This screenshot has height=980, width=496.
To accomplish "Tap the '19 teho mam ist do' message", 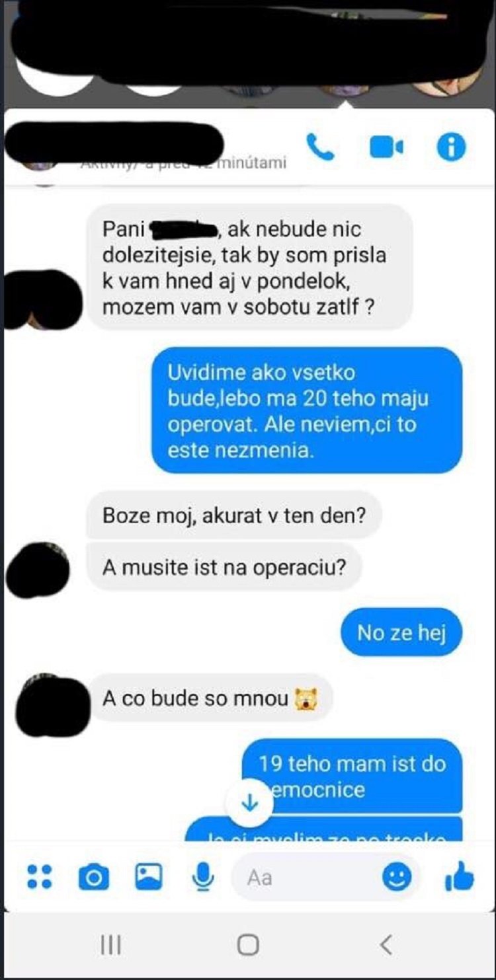I will [x=352, y=776].
